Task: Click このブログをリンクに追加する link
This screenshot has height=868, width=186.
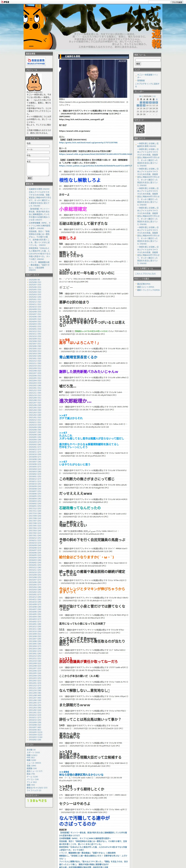Action: tap(147, 85)
